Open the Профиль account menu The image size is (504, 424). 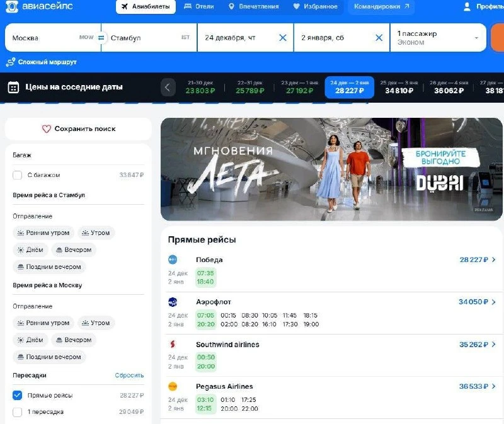484,6
